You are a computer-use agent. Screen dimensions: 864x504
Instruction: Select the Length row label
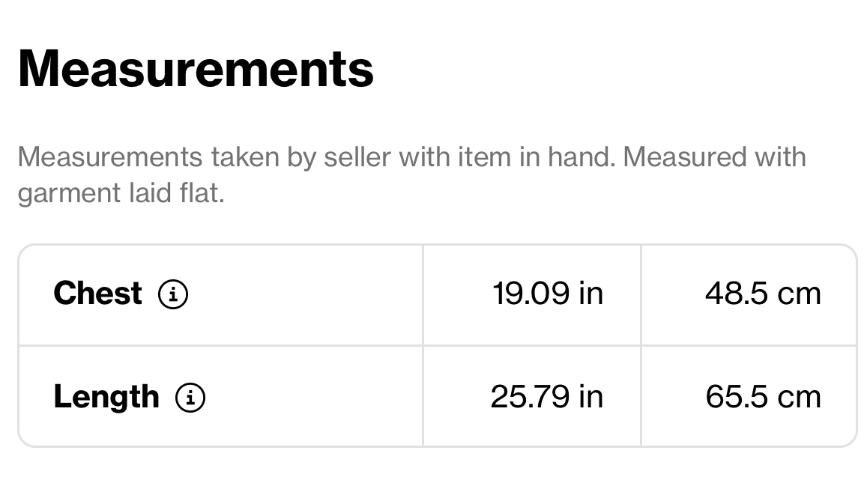click(106, 398)
